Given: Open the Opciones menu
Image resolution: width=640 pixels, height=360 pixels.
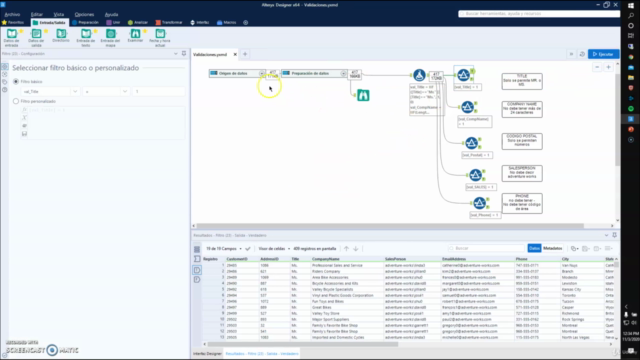Looking at the screenshot, I should point(84,14).
